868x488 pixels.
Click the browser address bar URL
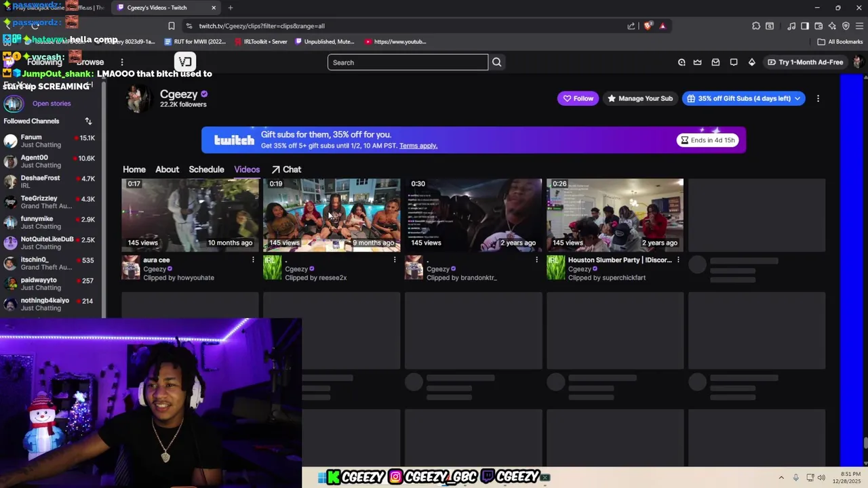tap(262, 26)
